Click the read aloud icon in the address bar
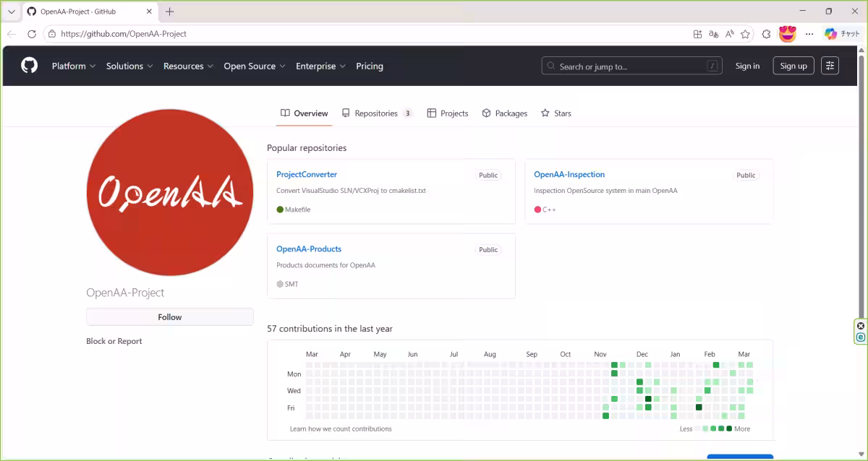Viewport: 868px width, 461px height. tap(729, 34)
